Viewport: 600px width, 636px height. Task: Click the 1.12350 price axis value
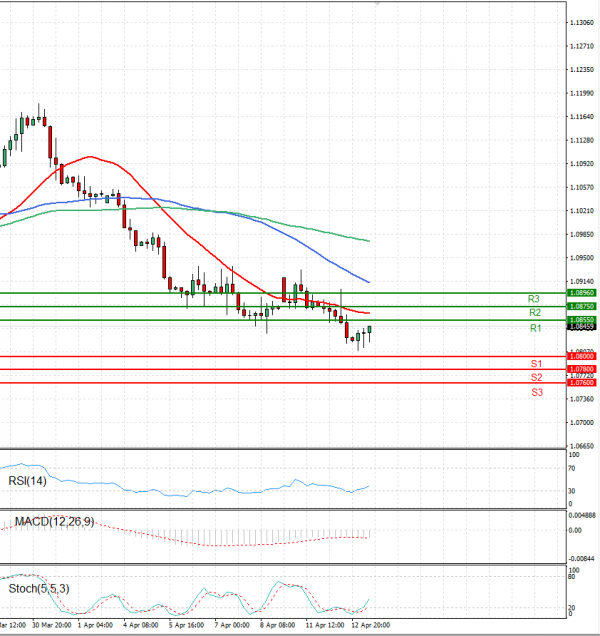click(x=582, y=70)
